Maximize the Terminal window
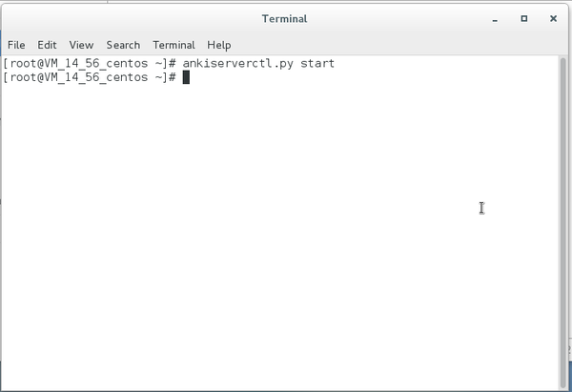Viewport: 572px width, 392px height. (523, 19)
